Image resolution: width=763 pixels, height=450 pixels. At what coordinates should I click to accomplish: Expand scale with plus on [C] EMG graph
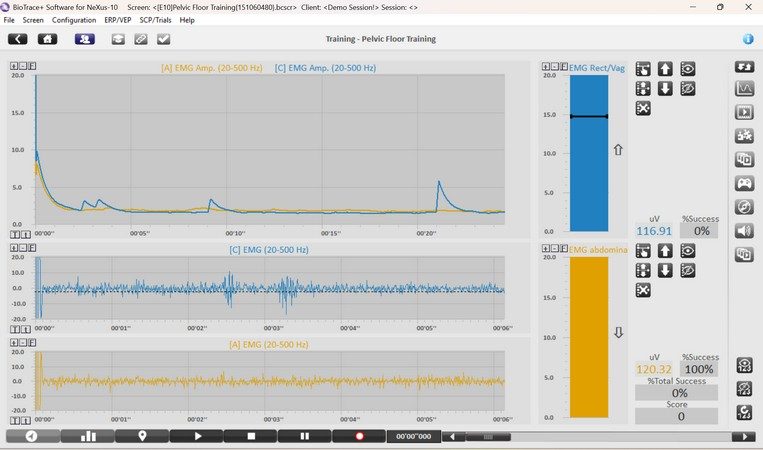click(14, 248)
